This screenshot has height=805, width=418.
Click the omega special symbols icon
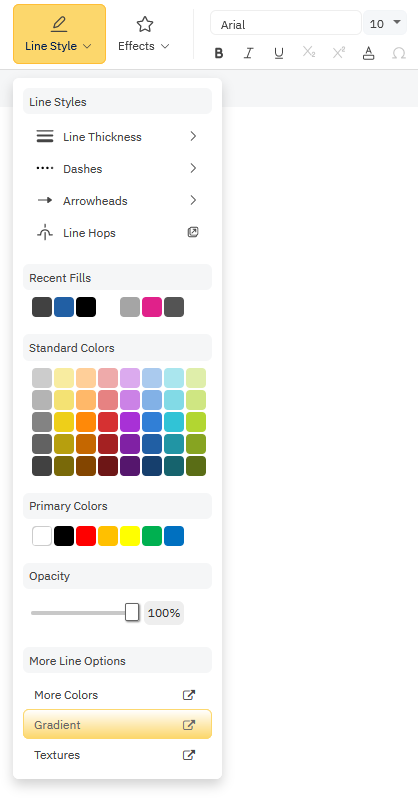click(398, 53)
